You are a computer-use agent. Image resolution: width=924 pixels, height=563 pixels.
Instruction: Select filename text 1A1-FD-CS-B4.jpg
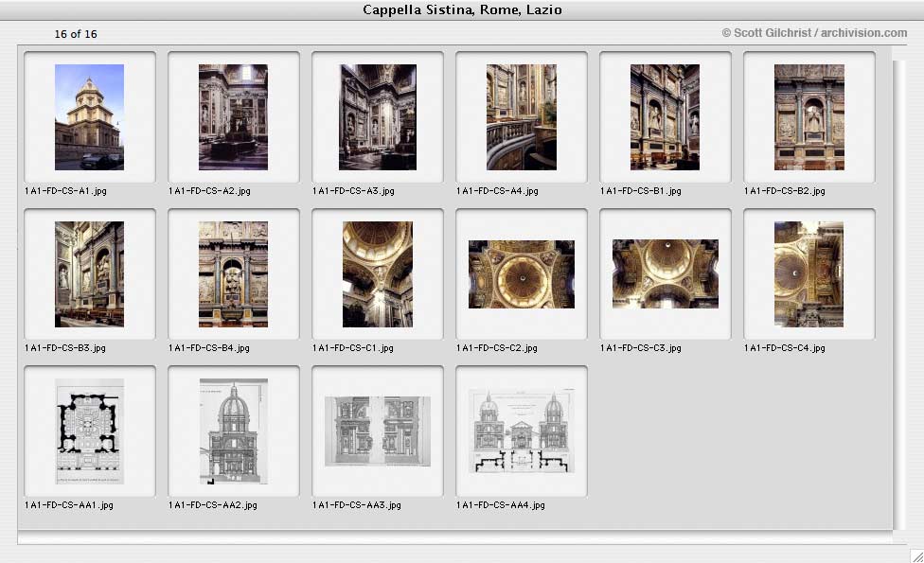click(209, 348)
